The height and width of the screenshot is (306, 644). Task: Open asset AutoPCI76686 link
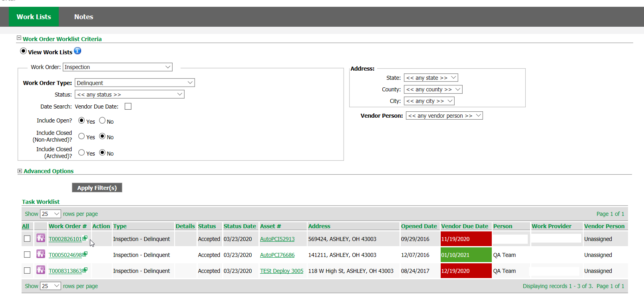277,255
